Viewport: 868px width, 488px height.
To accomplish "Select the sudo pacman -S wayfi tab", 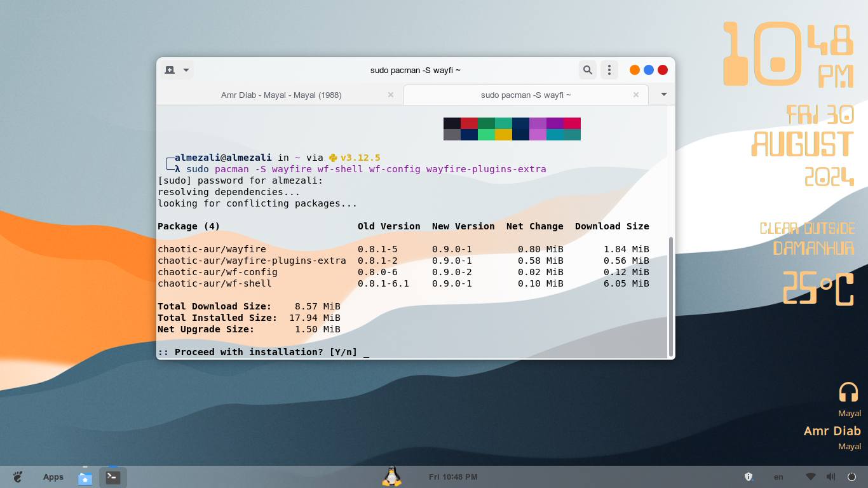I will pyautogui.click(x=526, y=95).
